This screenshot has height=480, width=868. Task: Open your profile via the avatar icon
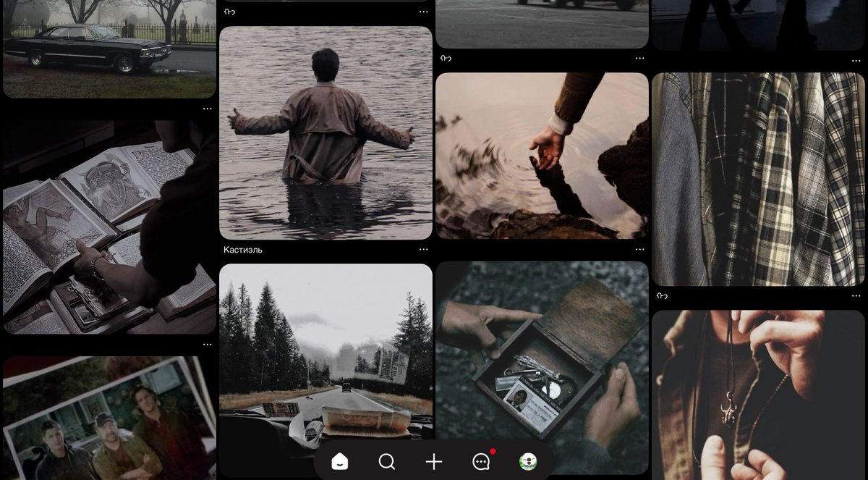[527, 461]
